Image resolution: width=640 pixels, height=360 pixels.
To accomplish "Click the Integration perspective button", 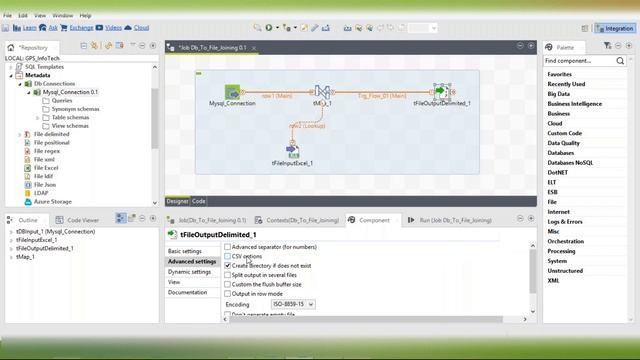I will (x=615, y=28).
